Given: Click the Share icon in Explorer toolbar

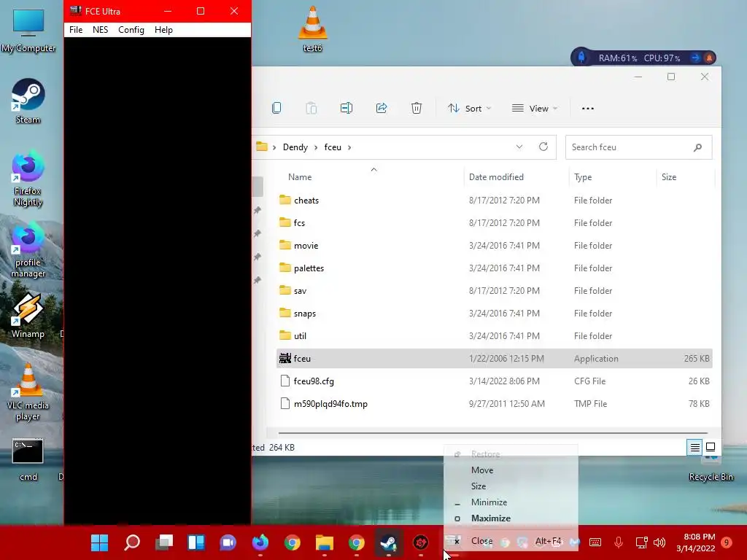Looking at the screenshot, I should tap(382, 108).
